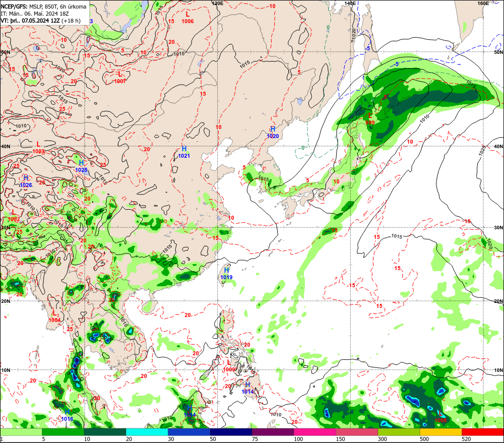
Task: Click the 'NCEP/GFS: MSLP, 850T, 6h úrkoma' title
Action: point(44,7)
